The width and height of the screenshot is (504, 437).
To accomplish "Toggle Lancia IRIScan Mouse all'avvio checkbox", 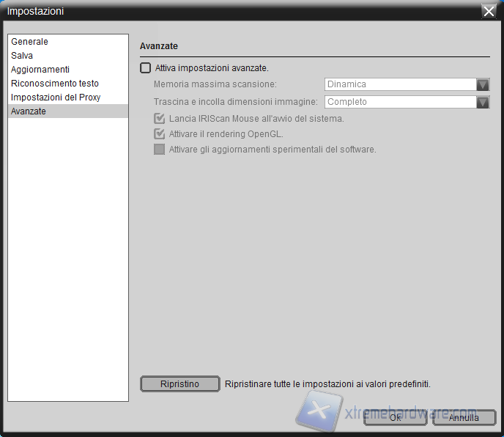I will pyautogui.click(x=159, y=118).
